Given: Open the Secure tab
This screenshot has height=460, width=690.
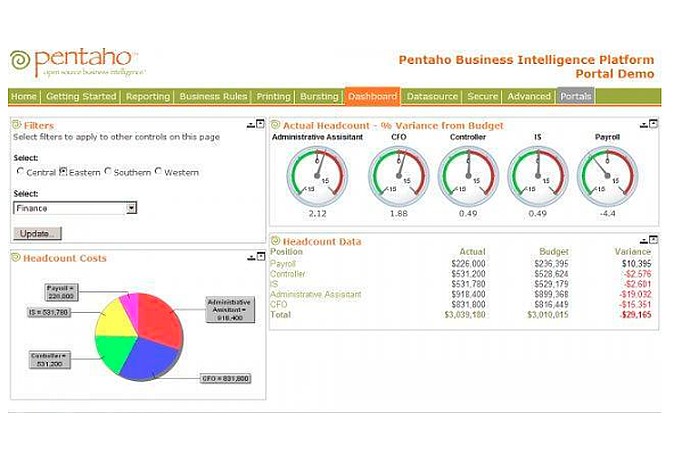Looking at the screenshot, I should tap(483, 96).
